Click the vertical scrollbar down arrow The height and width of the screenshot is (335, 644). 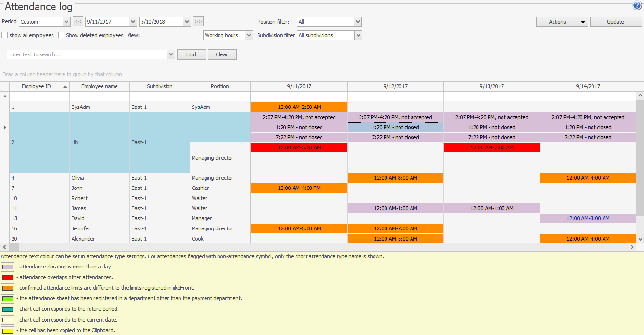(x=640, y=239)
